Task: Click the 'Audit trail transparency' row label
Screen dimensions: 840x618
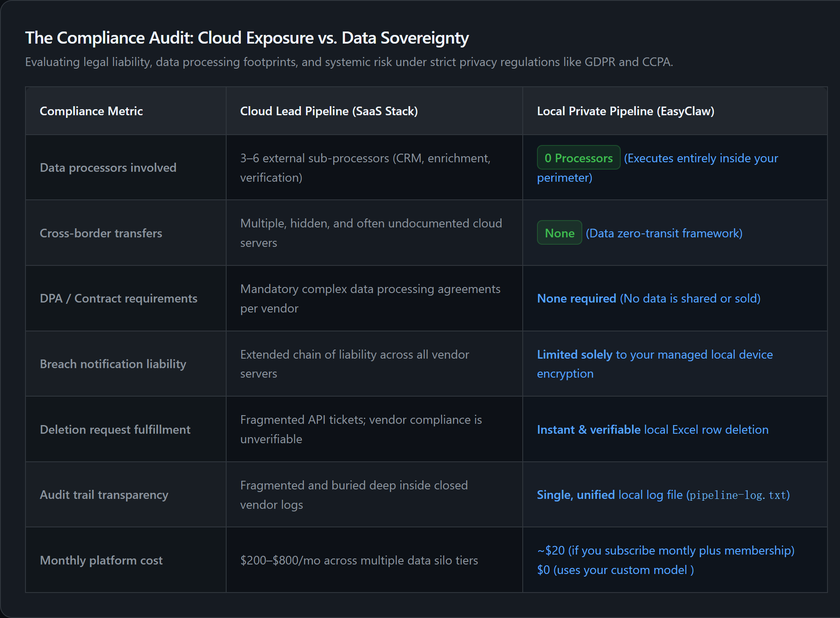Action: [104, 495]
